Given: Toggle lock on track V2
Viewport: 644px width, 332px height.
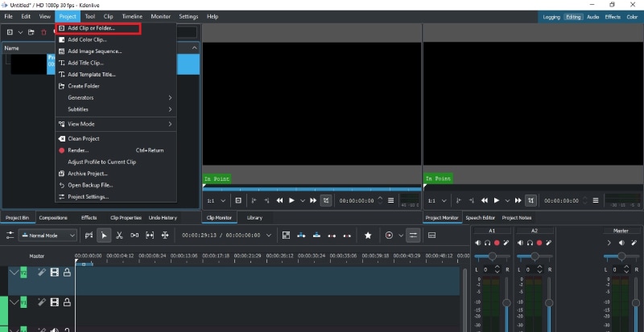Looking at the screenshot, I should tap(67, 273).
